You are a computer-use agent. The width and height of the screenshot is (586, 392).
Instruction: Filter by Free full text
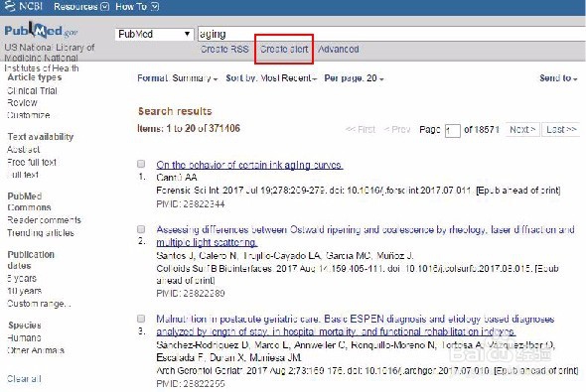(x=32, y=162)
